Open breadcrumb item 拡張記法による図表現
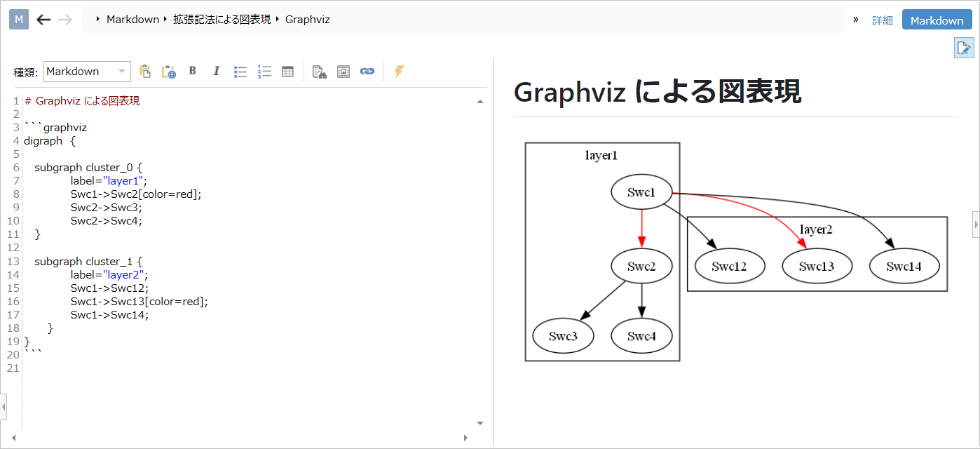 pos(222,20)
